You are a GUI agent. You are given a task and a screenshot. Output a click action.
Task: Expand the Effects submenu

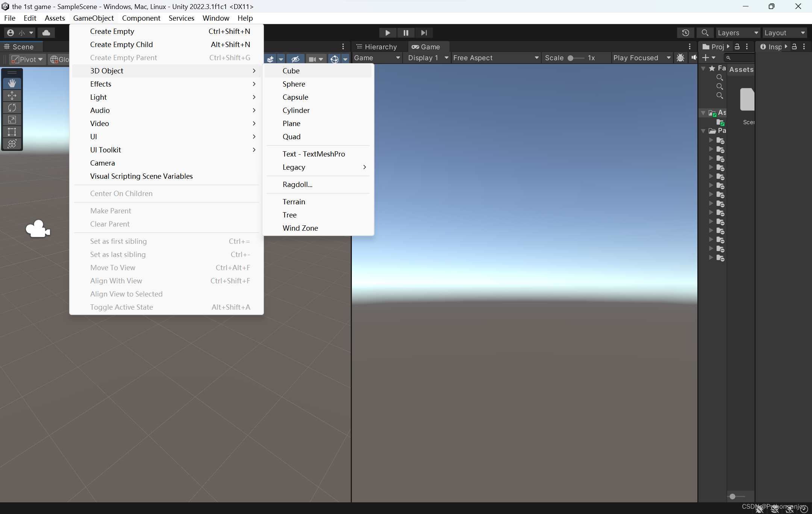tap(167, 84)
